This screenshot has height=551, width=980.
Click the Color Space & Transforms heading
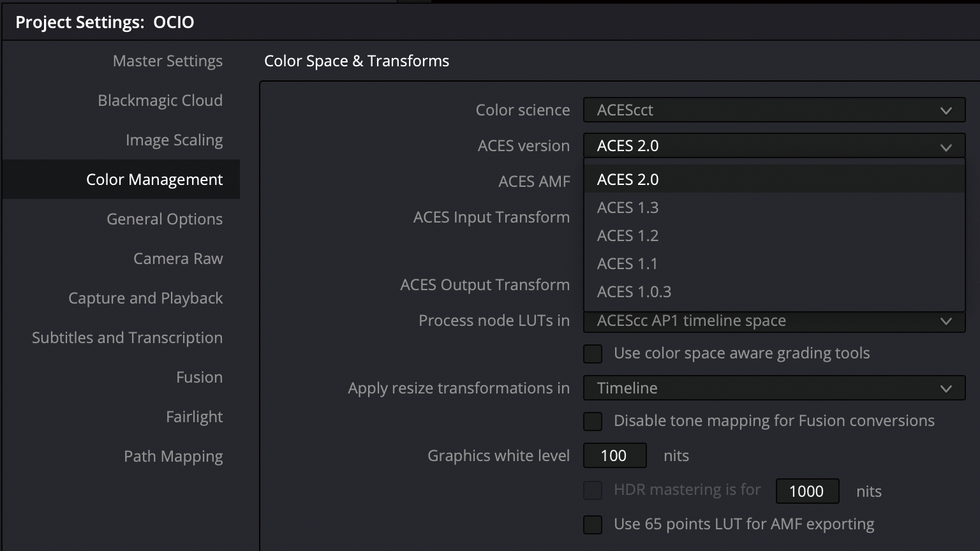click(x=357, y=61)
